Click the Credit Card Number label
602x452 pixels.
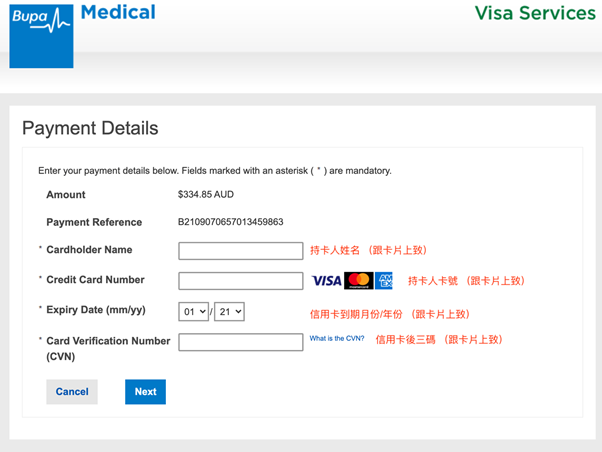(95, 280)
